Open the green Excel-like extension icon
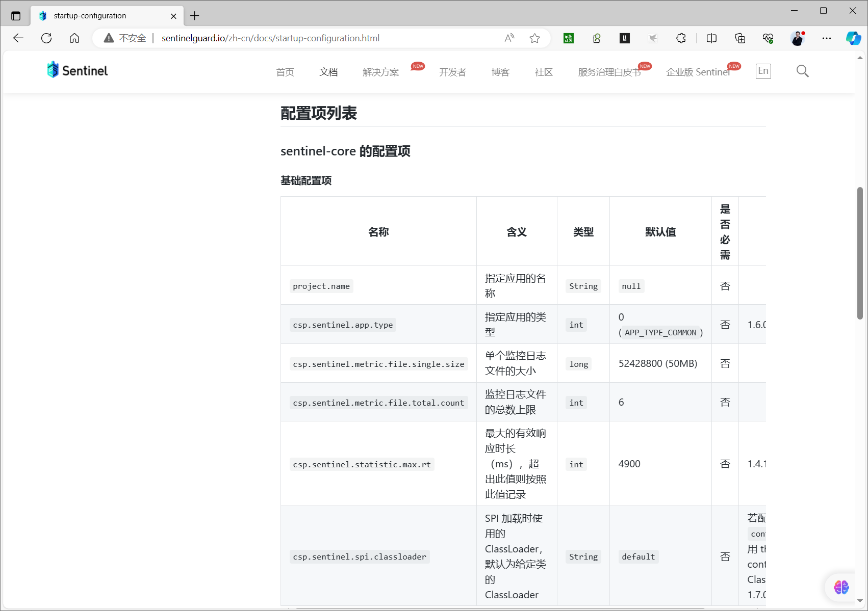 pyautogui.click(x=569, y=38)
